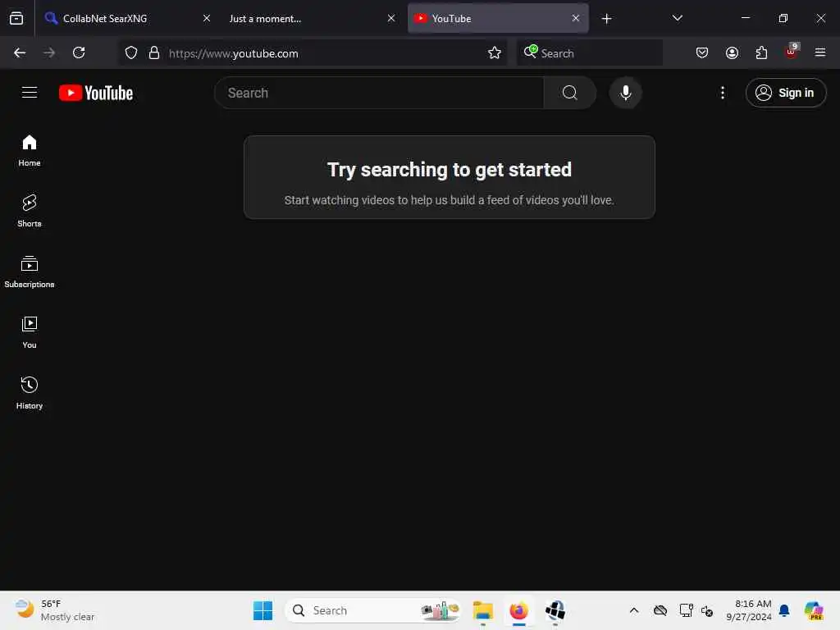Open Firefox View button
Screen dimensions: 840x630
pos(16,18)
